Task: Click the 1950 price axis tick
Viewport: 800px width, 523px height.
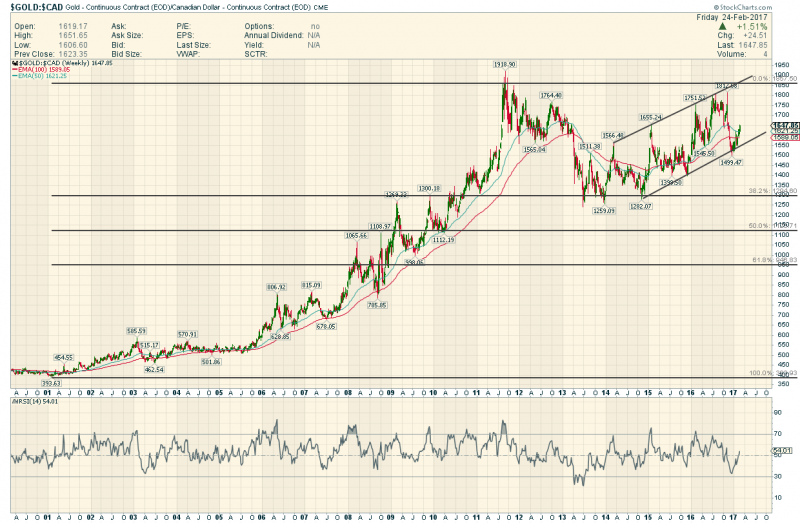Action: 781,65
